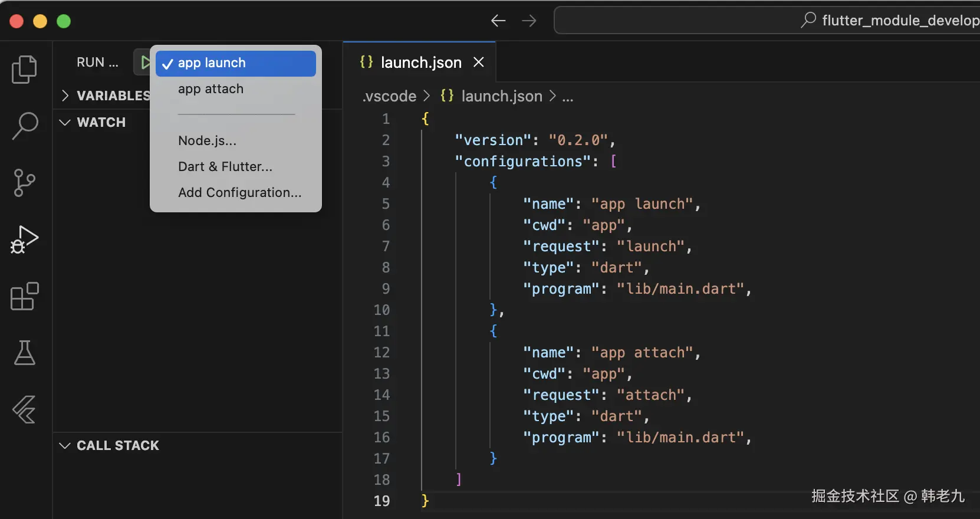Go forward with right arrow

pos(529,21)
